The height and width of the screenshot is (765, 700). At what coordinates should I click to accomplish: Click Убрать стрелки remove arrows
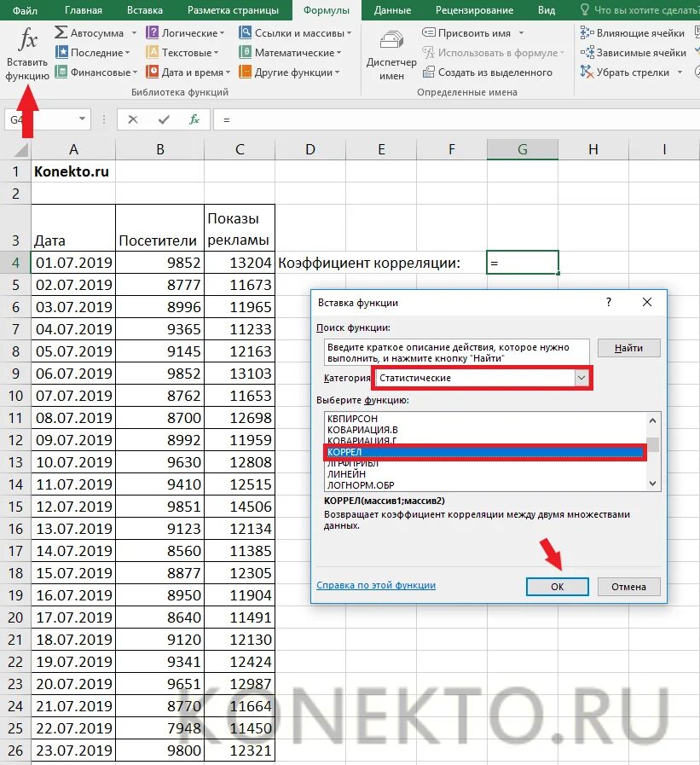pyautogui.click(x=625, y=72)
